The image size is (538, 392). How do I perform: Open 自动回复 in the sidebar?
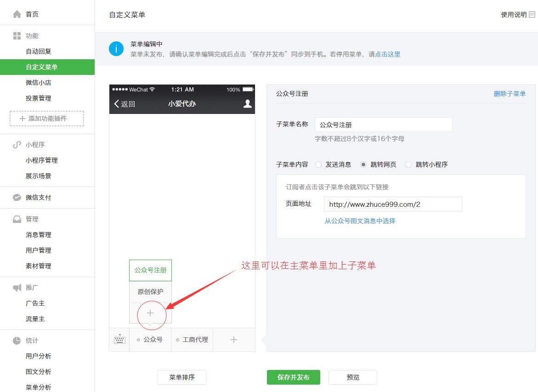click(x=39, y=51)
